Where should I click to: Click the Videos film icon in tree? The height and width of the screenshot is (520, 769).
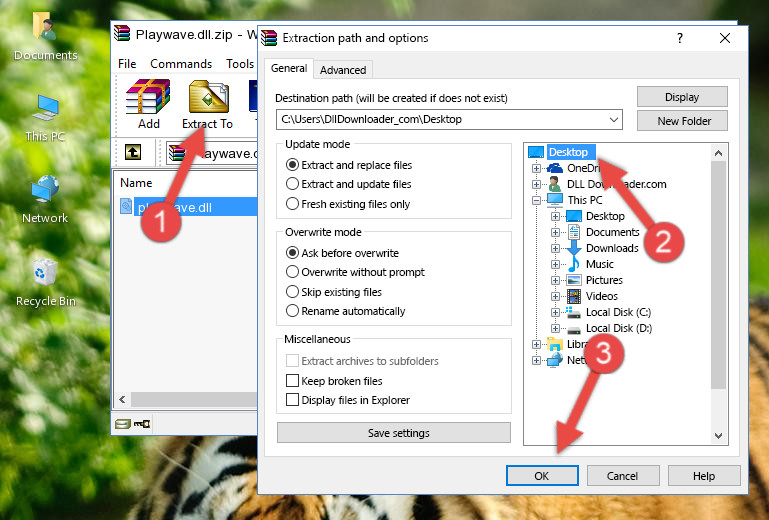coord(574,296)
